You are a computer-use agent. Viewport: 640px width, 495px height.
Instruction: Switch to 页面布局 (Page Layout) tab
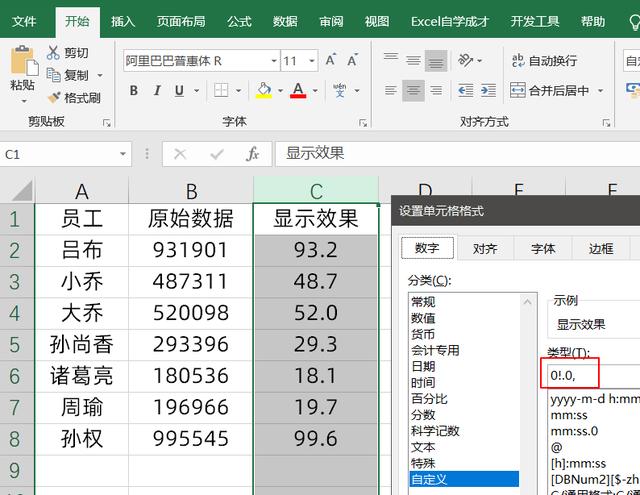181,21
